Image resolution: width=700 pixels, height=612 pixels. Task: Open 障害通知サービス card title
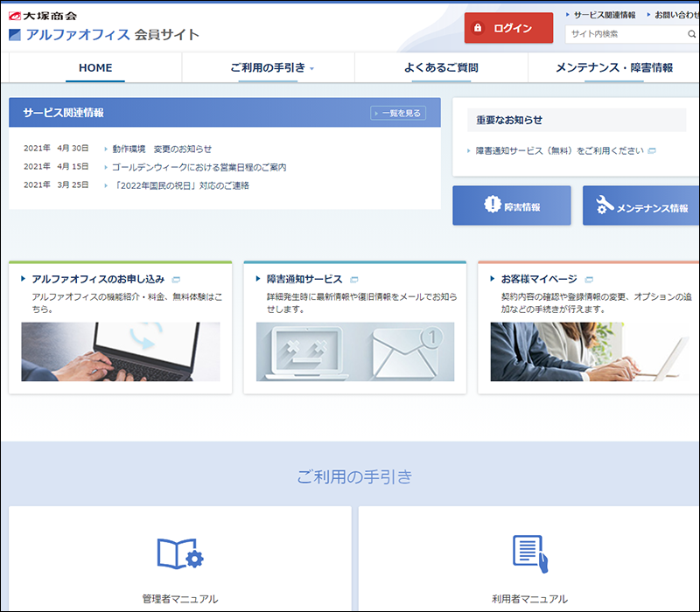coord(304,279)
